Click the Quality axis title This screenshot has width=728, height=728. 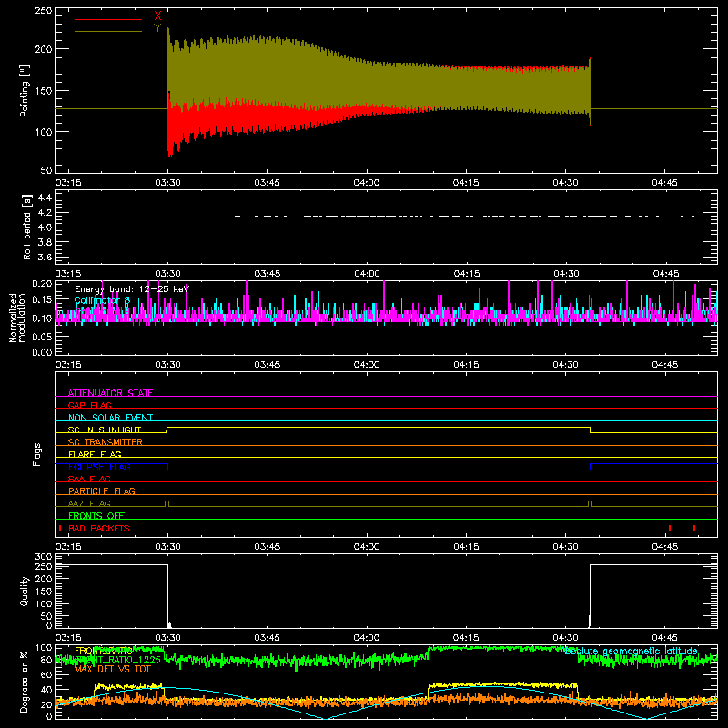[x=25, y=591]
